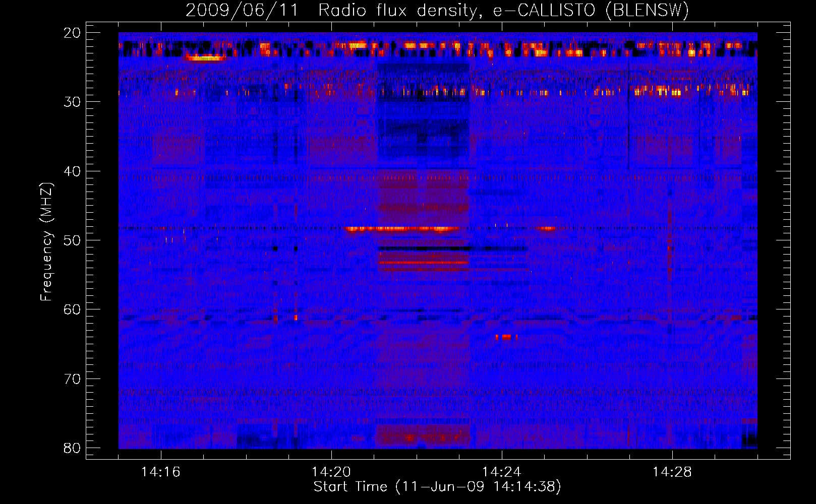Click the 14:24 time tick label

pyautogui.click(x=502, y=472)
